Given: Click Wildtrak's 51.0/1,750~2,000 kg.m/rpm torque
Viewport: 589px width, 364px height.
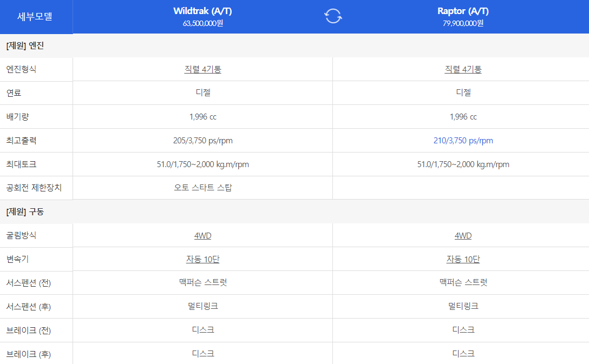Looking at the screenshot, I should pos(203,164).
